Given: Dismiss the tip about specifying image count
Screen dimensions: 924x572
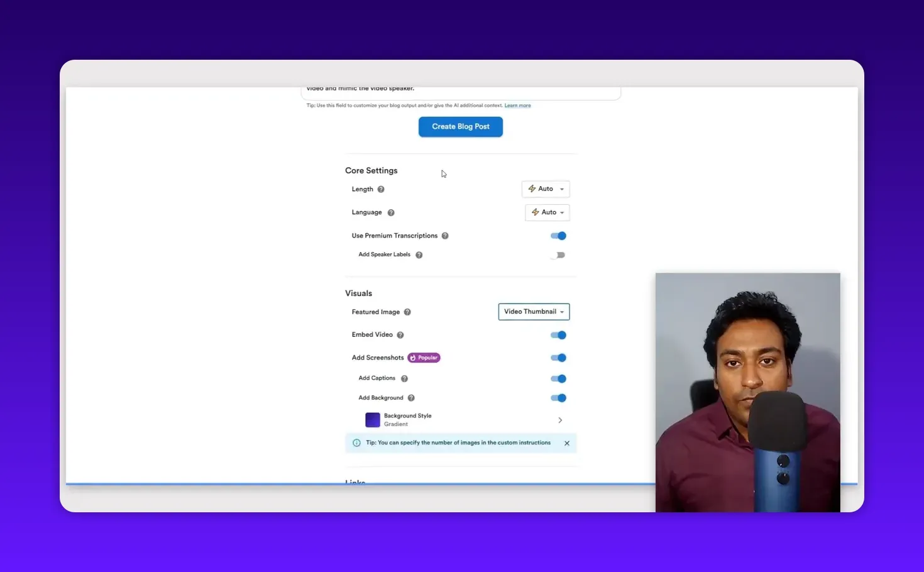Looking at the screenshot, I should click(x=566, y=443).
